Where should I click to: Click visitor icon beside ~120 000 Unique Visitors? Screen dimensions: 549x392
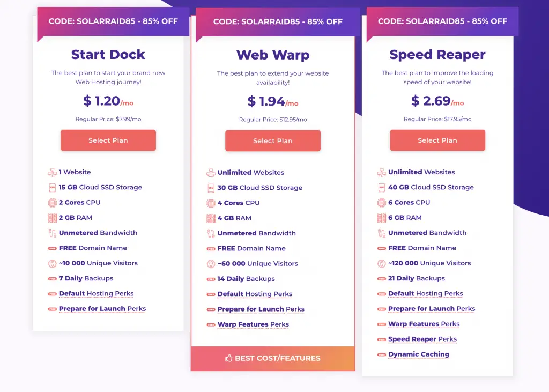point(381,263)
